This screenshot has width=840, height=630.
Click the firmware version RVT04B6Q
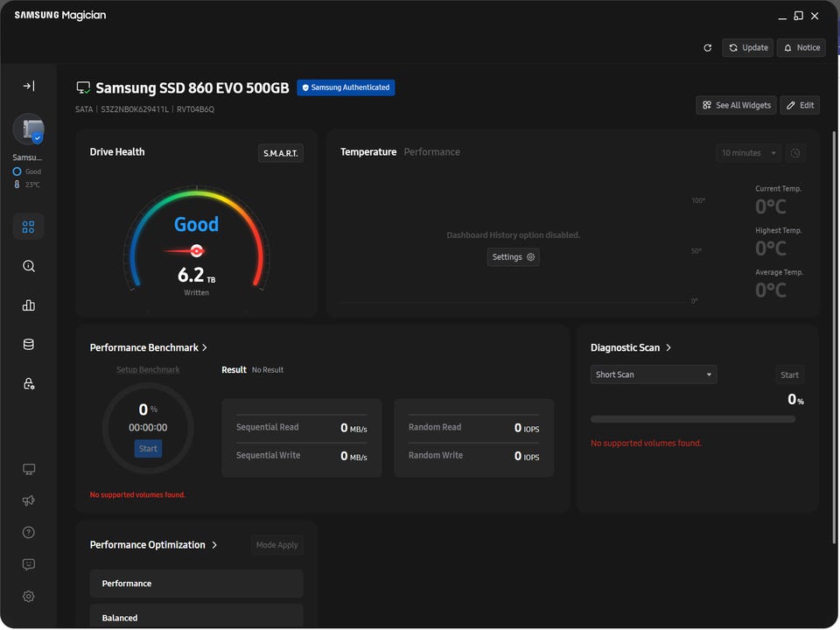pos(195,109)
